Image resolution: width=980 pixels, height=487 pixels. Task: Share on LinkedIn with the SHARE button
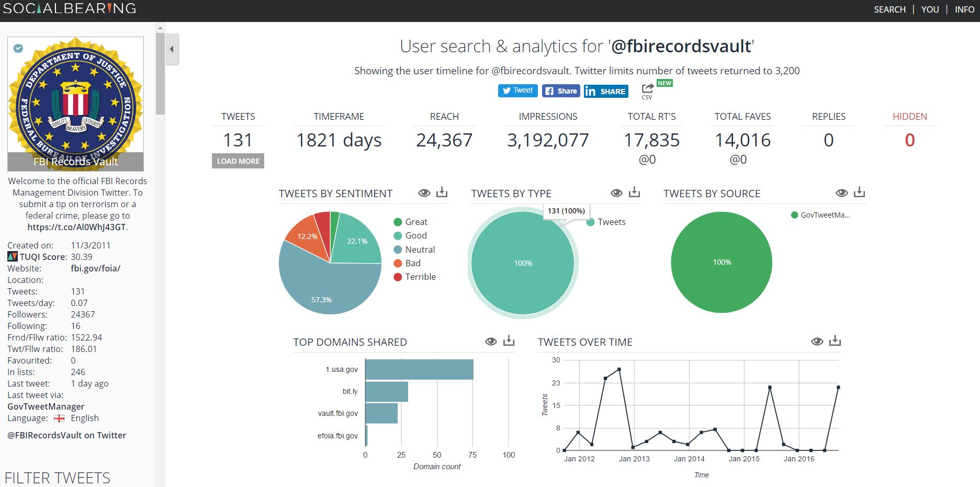point(605,91)
